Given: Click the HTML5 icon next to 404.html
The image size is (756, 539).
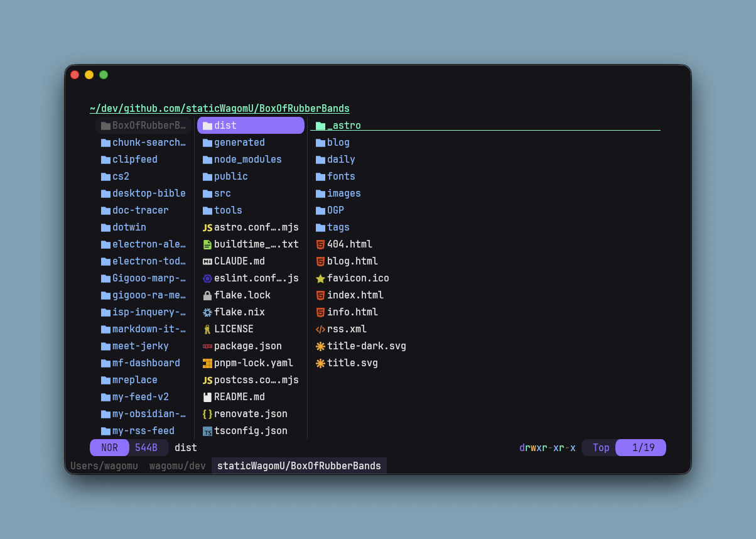Looking at the screenshot, I should (320, 244).
